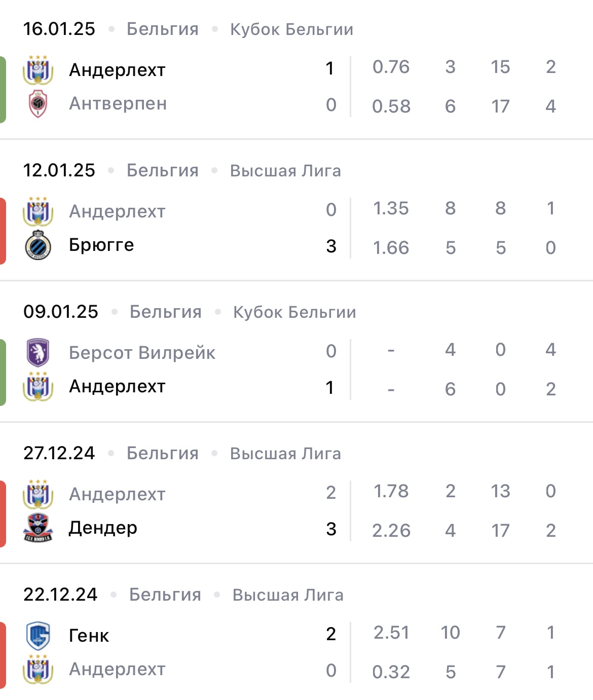This screenshot has width=593, height=700.
Task: Click the Antwerp club crest
Action: [38, 104]
